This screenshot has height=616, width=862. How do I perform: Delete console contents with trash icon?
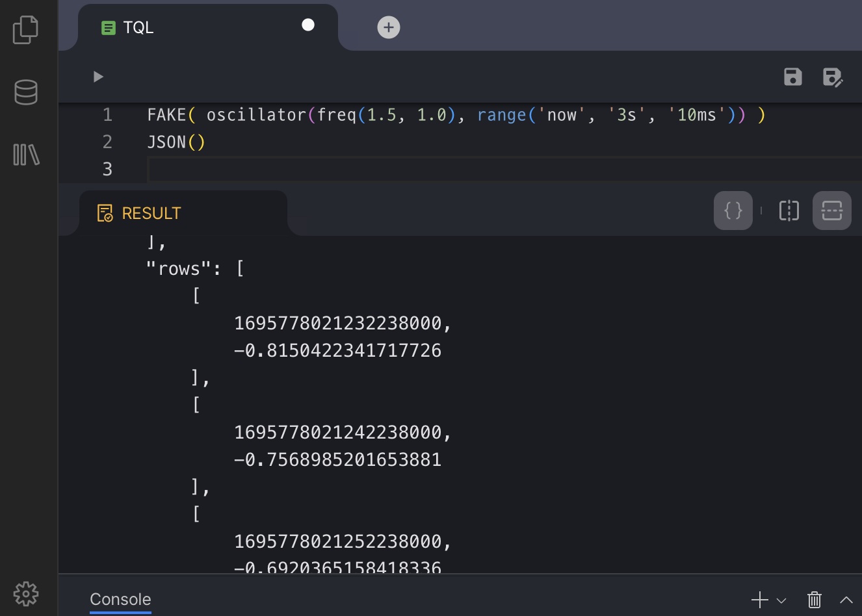(x=814, y=599)
